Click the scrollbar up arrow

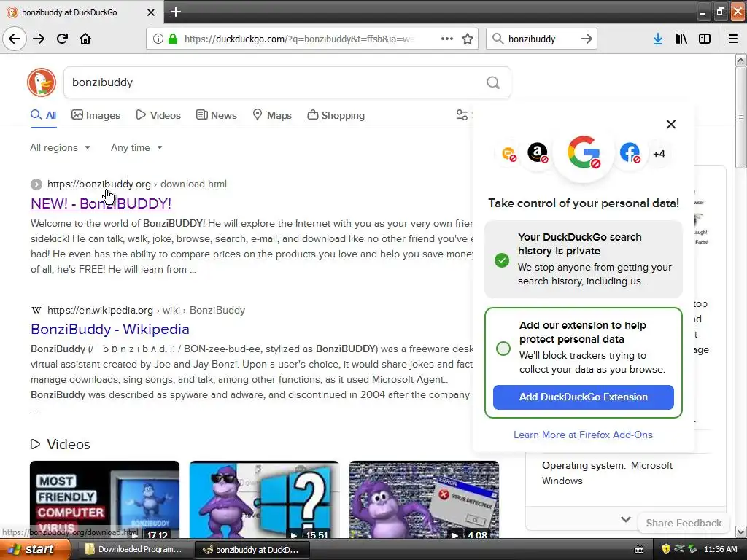tap(741, 60)
